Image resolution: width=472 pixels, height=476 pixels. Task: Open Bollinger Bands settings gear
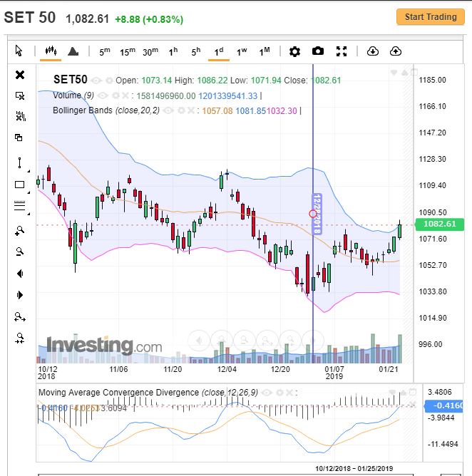(181, 110)
